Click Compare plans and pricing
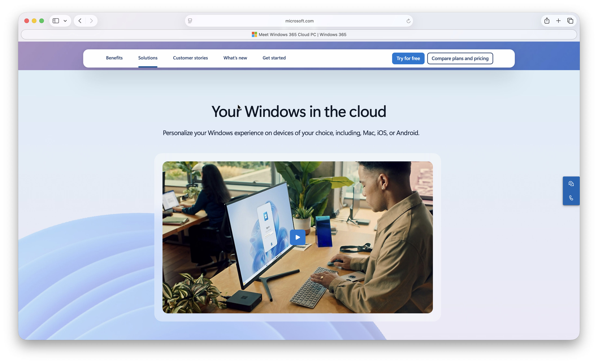598x364 pixels. [x=460, y=58]
